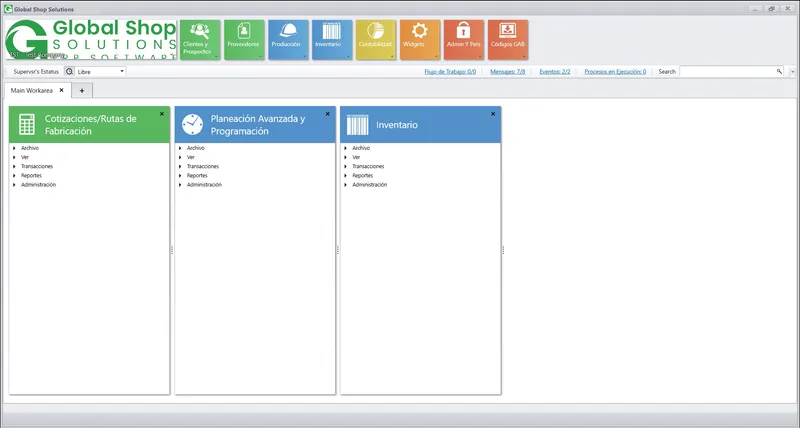This screenshot has width=800, height=428.
Task: Expand Administración in Planeación Avanzada panel
Action: click(180, 185)
